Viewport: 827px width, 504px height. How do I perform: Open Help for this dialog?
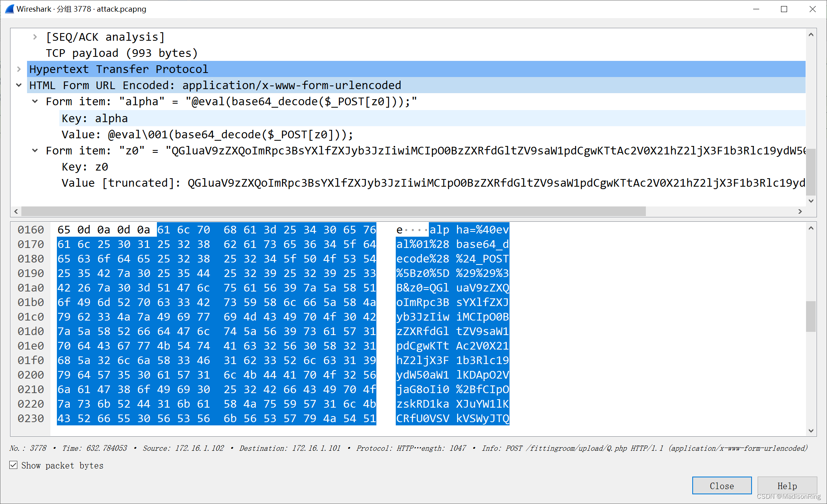click(787, 485)
